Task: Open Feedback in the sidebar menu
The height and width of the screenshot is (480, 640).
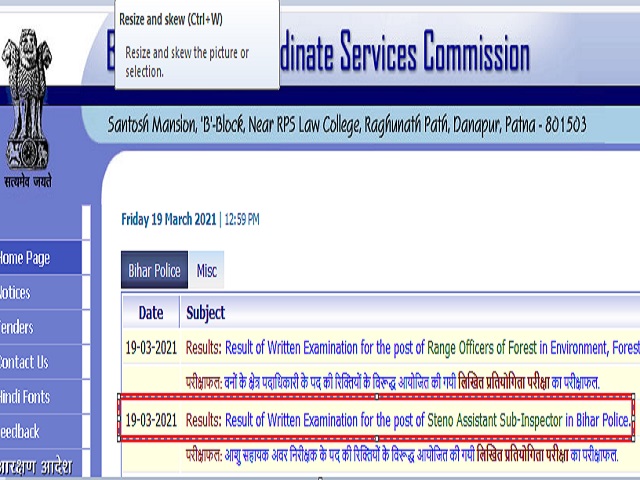Action: click(40, 431)
